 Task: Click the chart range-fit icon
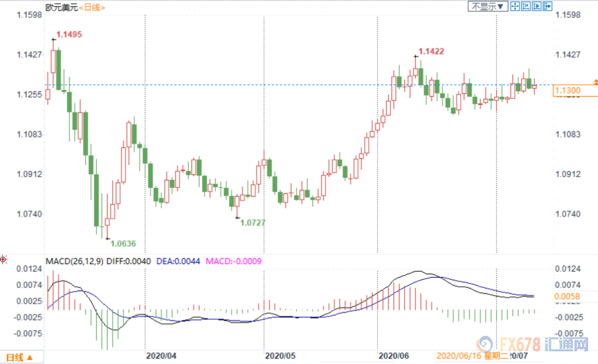(526, 7)
